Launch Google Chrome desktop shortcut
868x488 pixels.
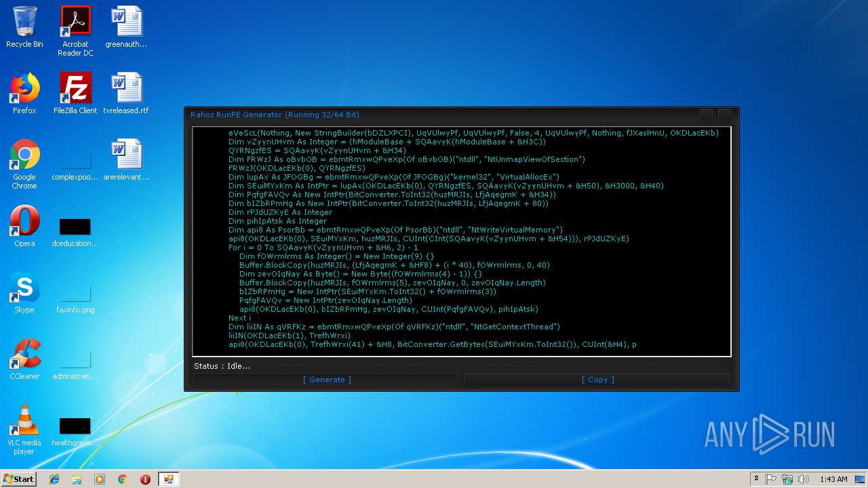click(24, 164)
